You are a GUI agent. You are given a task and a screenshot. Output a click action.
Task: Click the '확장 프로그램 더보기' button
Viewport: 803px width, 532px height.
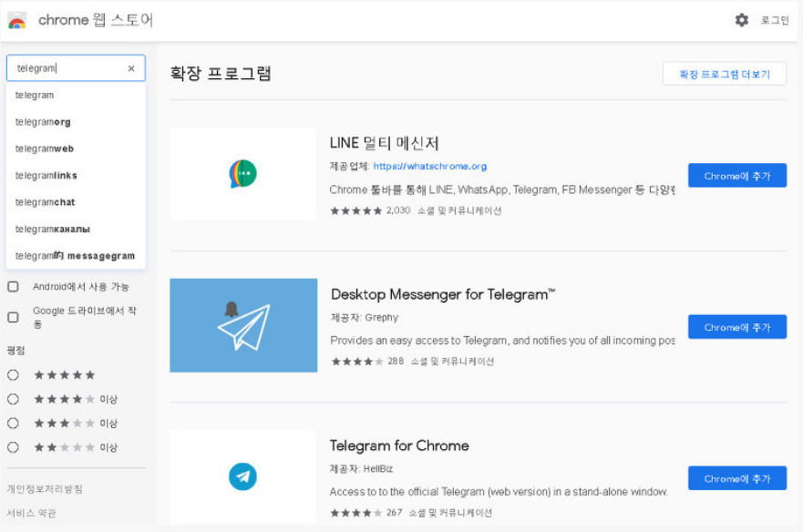[x=725, y=75]
